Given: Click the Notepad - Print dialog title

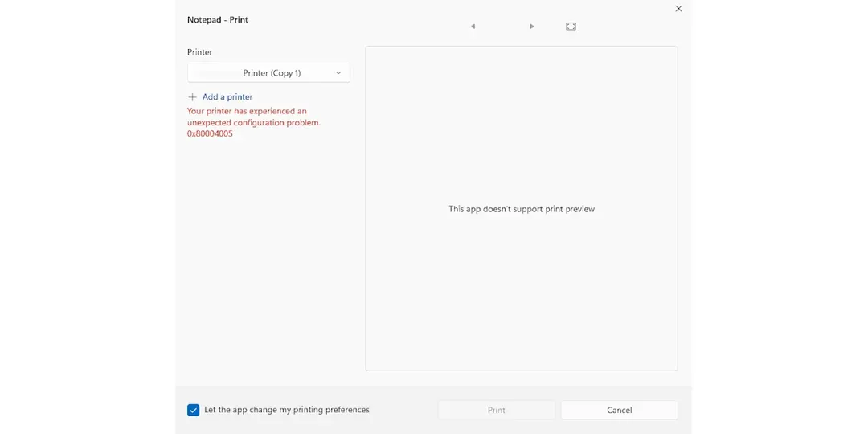Looking at the screenshot, I should [x=218, y=20].
